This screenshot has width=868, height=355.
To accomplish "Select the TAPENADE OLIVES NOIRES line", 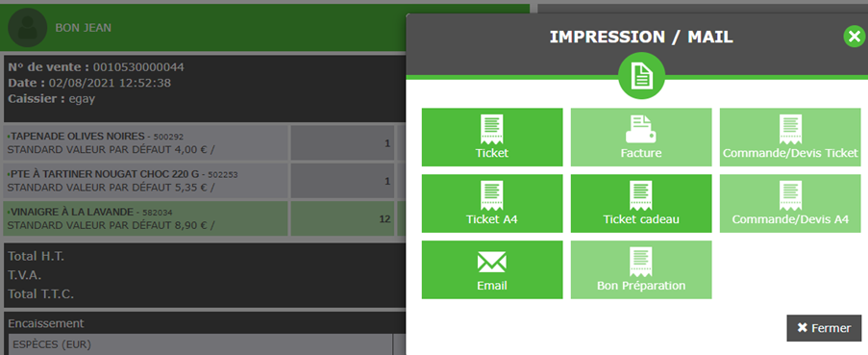I will click(x=145, y=143).
